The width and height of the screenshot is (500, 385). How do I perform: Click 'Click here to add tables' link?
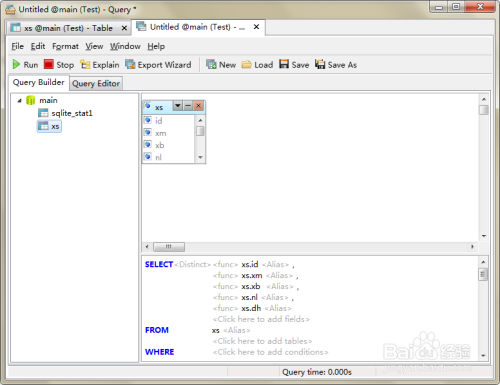[262, 341]
